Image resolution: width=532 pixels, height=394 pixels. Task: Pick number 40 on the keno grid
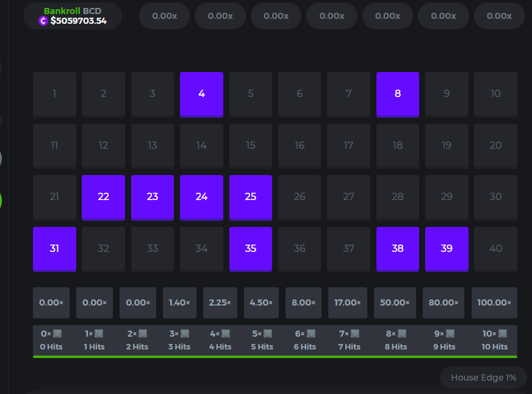[x=495, y=249]
